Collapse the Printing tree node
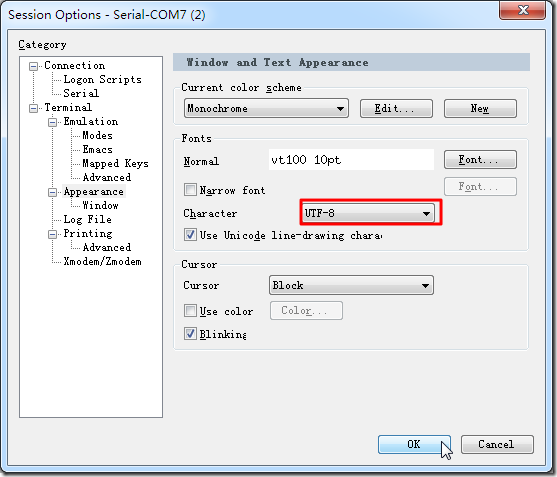 (53, 234)
